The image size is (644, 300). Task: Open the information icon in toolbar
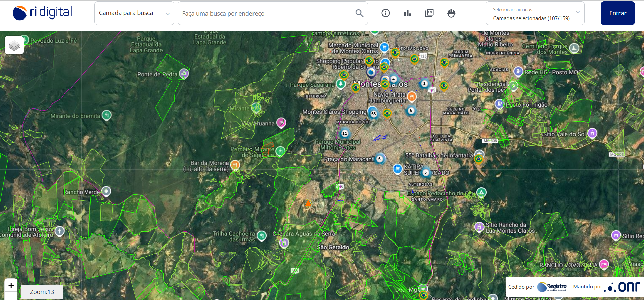click(386, 13)
